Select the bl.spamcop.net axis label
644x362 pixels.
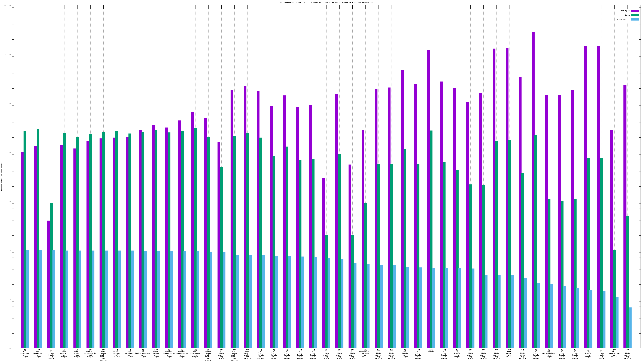[x=25, y=353]
